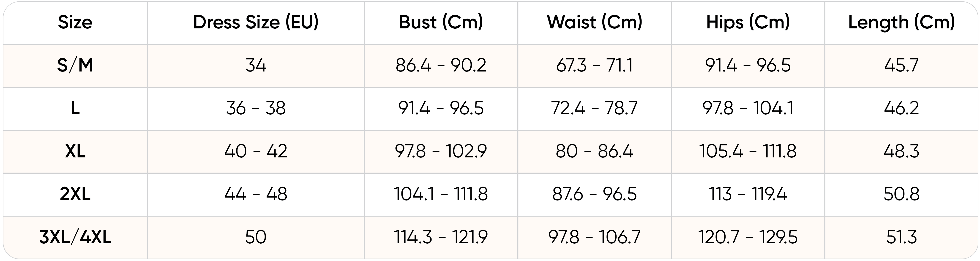Click the hips value 120.7 - 129.5
Viewport: 980px width, 261px height.
tap(748, 237)
